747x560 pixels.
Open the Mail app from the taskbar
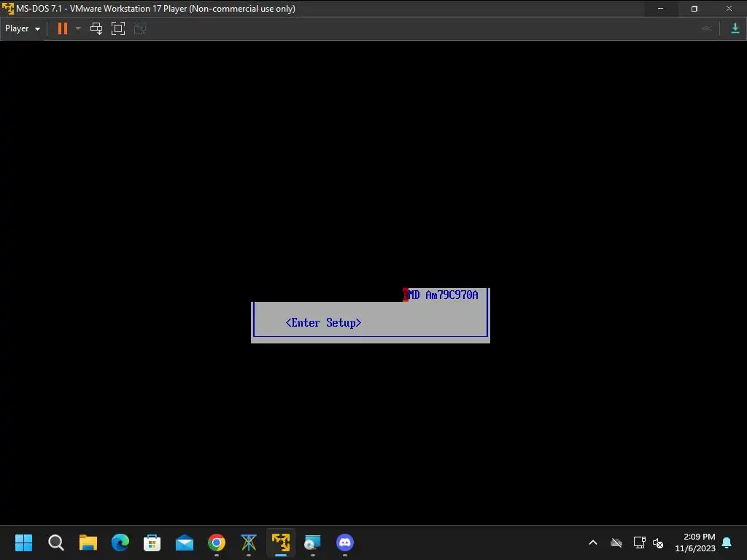click(x=185, y=542)
